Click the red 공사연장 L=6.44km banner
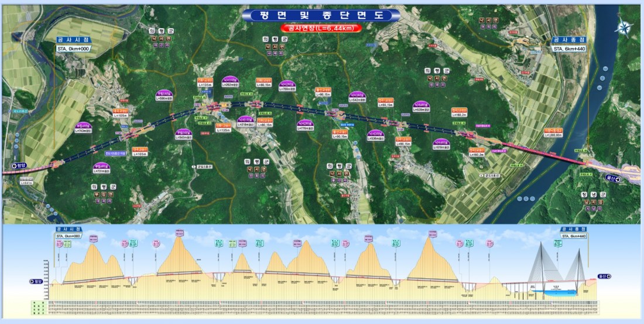The image size is (644, 324). [321, 28]
